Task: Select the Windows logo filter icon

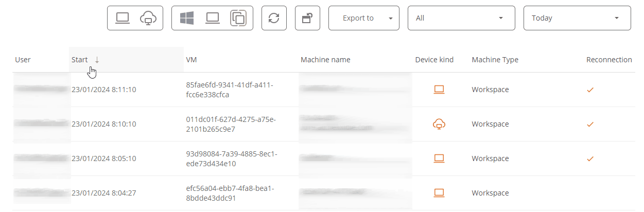Action: 186,18
